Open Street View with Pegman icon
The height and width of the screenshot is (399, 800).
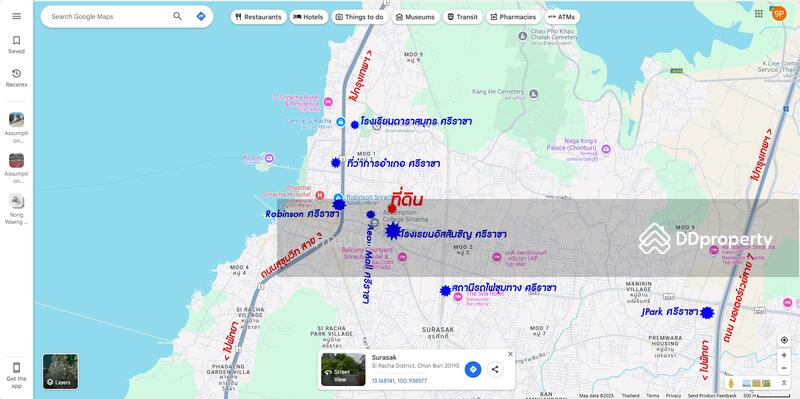coord(731,383)
